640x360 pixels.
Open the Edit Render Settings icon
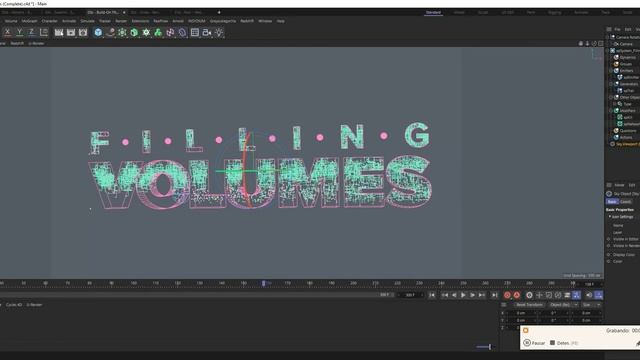click(83, 32)
